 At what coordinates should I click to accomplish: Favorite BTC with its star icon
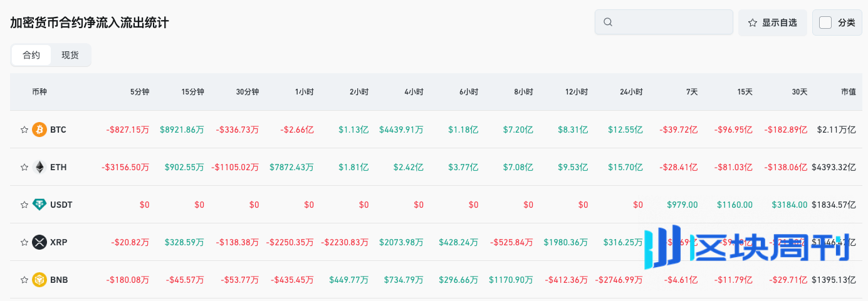point(24,130)
